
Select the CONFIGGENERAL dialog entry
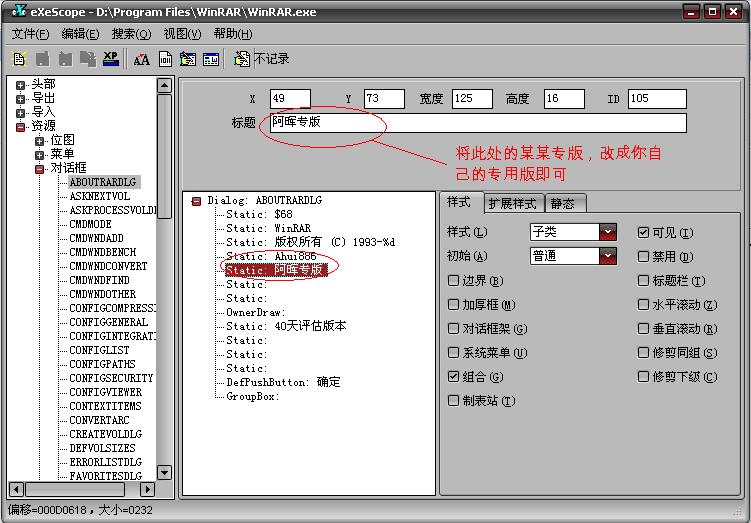tap(109, 322)
